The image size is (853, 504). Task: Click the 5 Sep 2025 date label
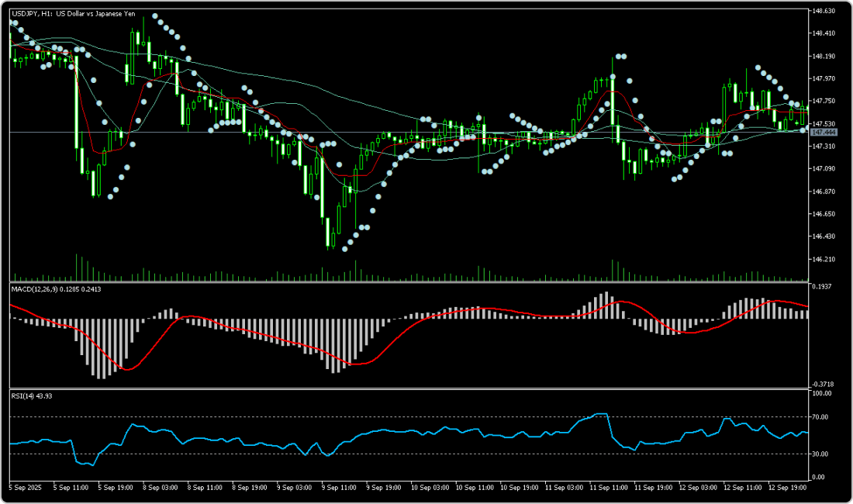(x=26, y=488)
